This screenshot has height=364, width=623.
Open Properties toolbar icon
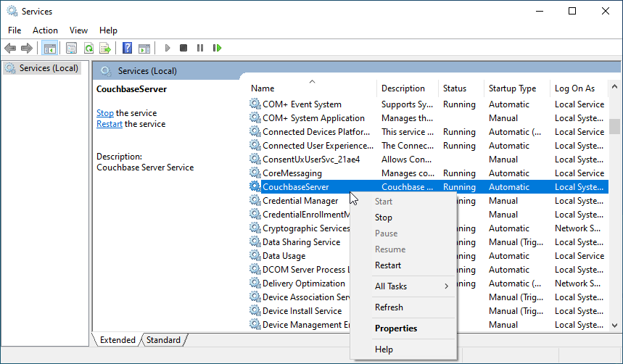click(x=71, y=49)
